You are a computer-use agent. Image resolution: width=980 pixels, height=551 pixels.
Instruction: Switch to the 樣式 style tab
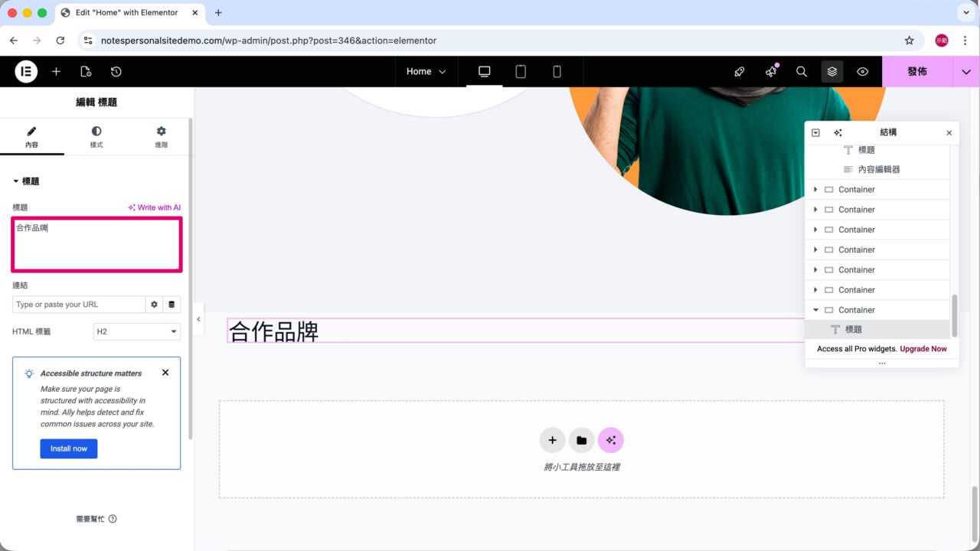point(96,137)
